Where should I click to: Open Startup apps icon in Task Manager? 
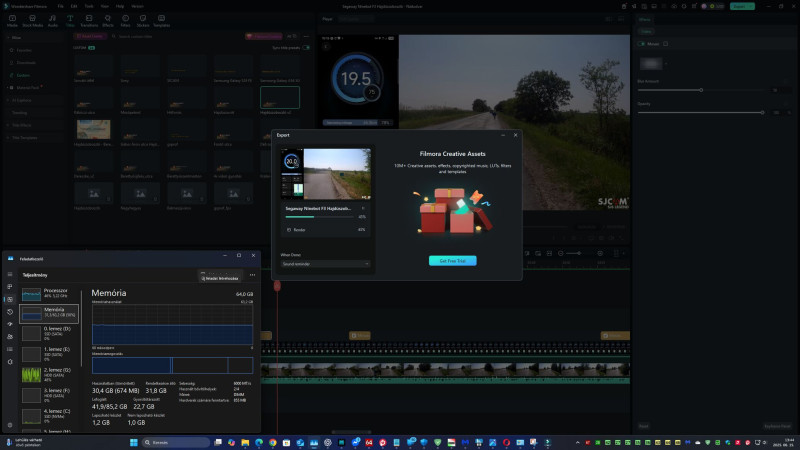coord(10,324)
